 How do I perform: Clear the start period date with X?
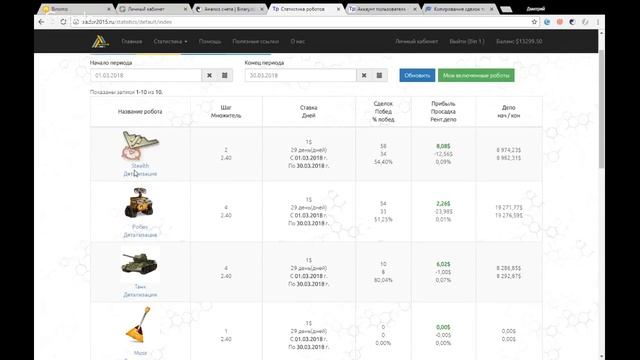click(x=209, y=76)
